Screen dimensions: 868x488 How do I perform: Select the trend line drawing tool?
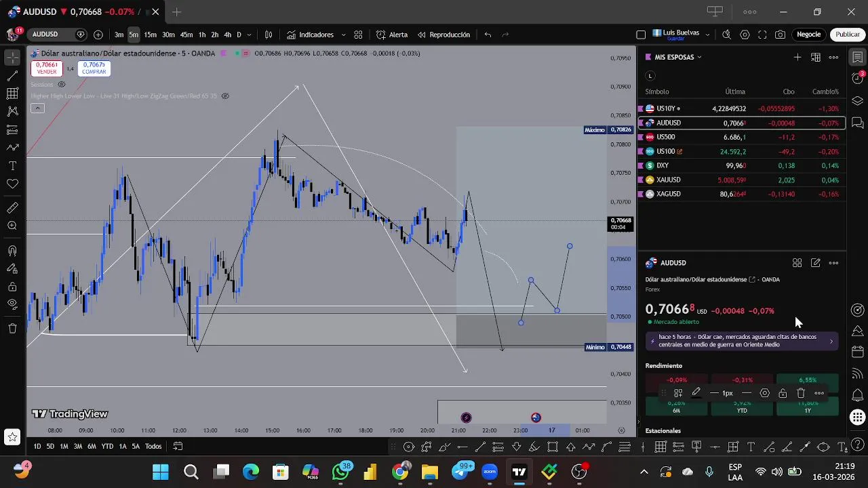pyautogui.click(x=12, y=76)
